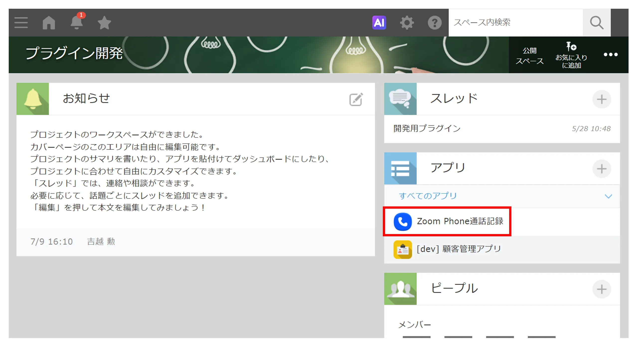Click the Zoom Phone blue phone icon

tap(402, 222)
